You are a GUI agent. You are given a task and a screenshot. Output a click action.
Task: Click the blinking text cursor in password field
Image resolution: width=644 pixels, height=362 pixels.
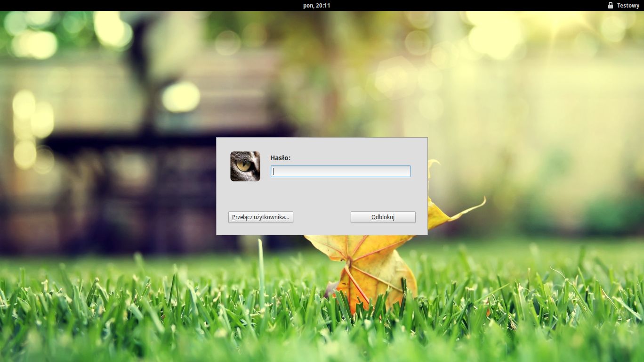click(x=273, y=172)
